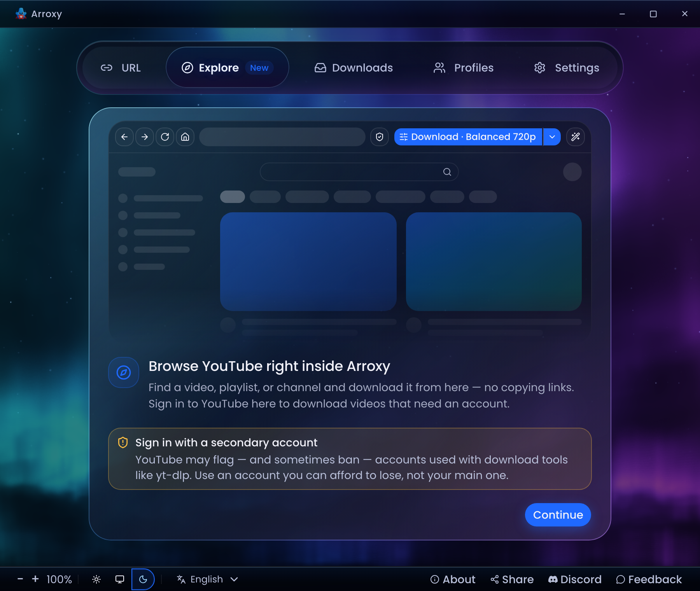Viewport: 700px width, 591px height.
Task: Click Download · Balanced 720p button
Action: tap(468, 137)
